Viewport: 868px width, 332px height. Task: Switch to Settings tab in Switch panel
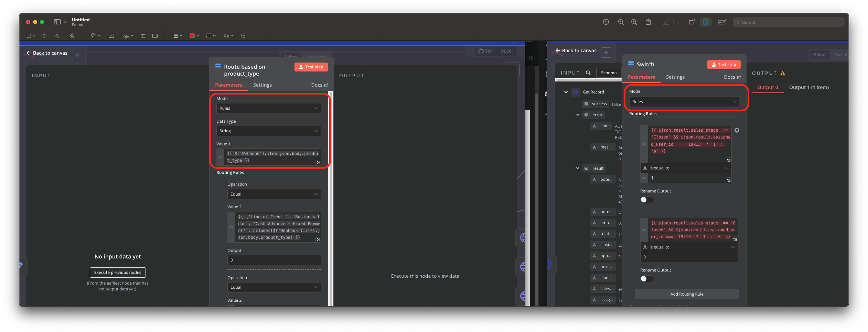tap(675, 77)
